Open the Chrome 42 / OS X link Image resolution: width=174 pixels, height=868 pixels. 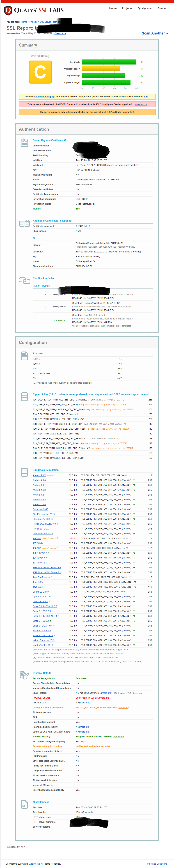(42, 519)
